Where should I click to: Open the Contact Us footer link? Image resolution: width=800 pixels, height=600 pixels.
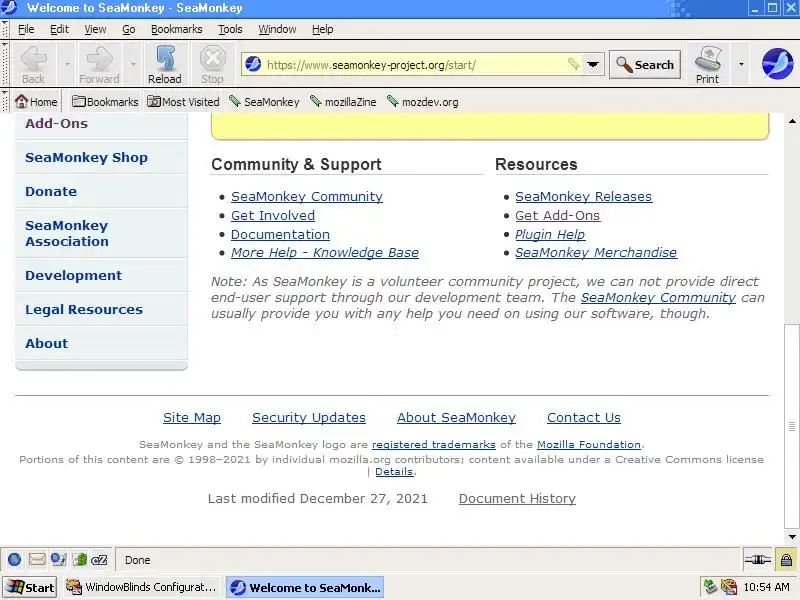[584, 417]
